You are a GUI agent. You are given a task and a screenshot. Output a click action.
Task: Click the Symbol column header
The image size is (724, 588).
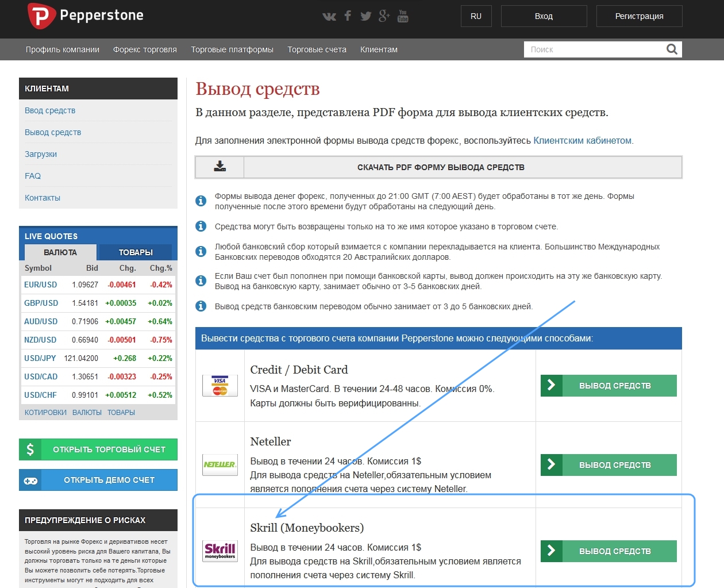(x=38, y=268)
